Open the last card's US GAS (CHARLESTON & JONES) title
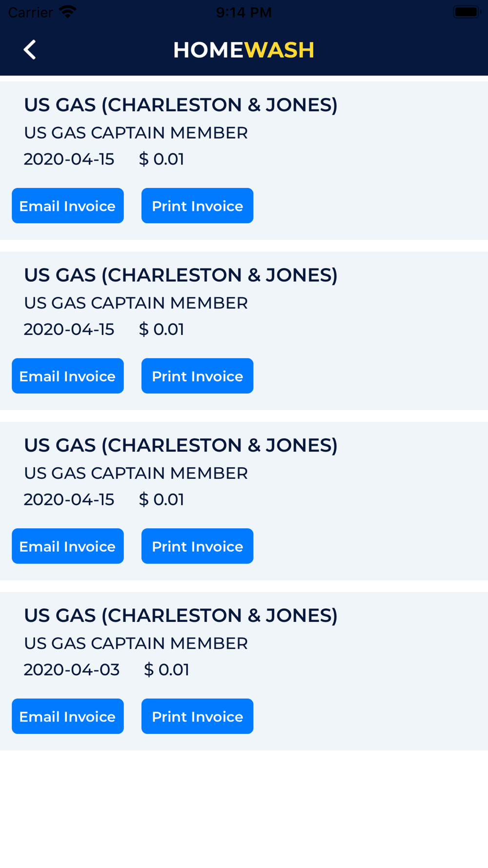This screenshot has width=488, height=868. (181, 616)
